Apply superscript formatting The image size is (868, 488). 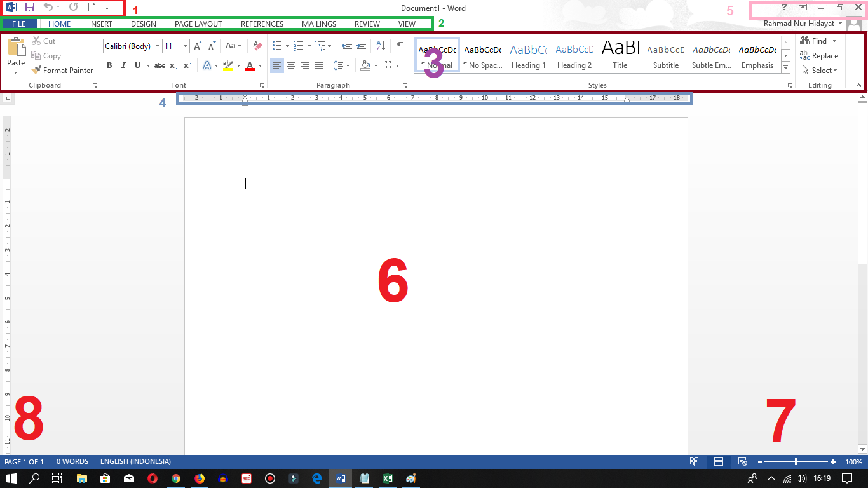(187, 65)
